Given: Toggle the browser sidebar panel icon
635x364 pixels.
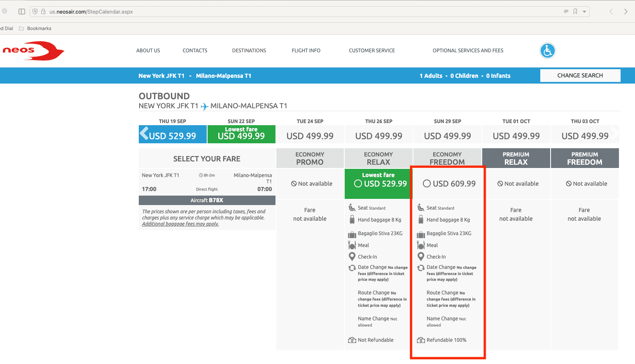Looking at the screenshot, I should pos(22,12).
